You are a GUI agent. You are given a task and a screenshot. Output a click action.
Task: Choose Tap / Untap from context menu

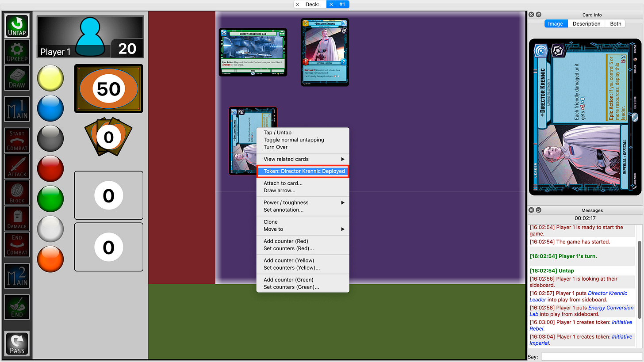pyautogui.click(x=303, y=133)
